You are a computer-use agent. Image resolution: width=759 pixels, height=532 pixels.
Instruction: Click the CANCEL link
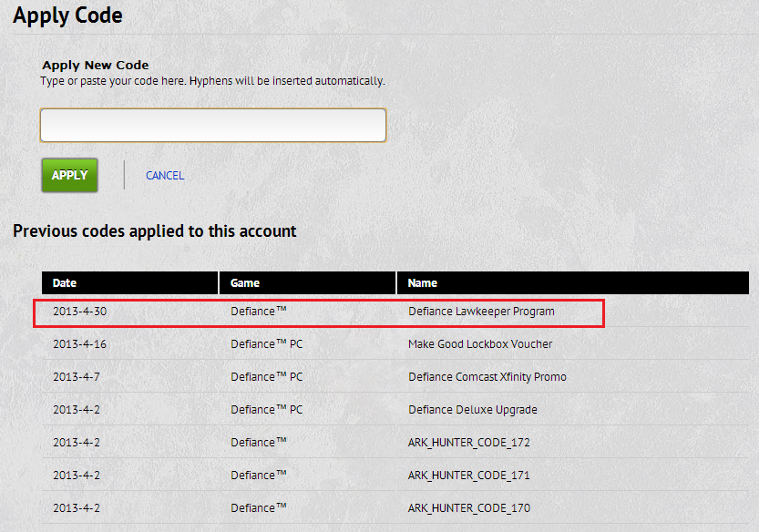pyautogui.click(x=165, y=176)
